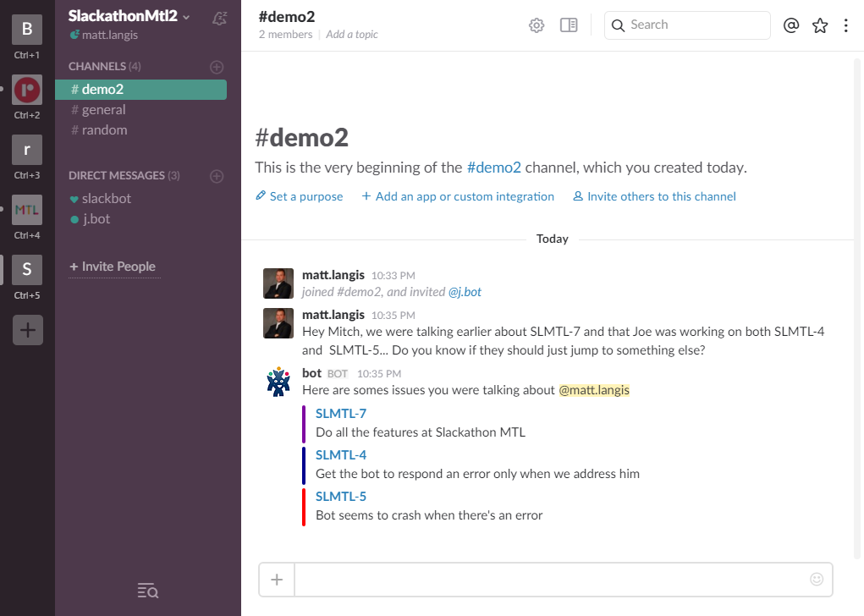Click the red bar beside SLMTL-5

point(304,506)
